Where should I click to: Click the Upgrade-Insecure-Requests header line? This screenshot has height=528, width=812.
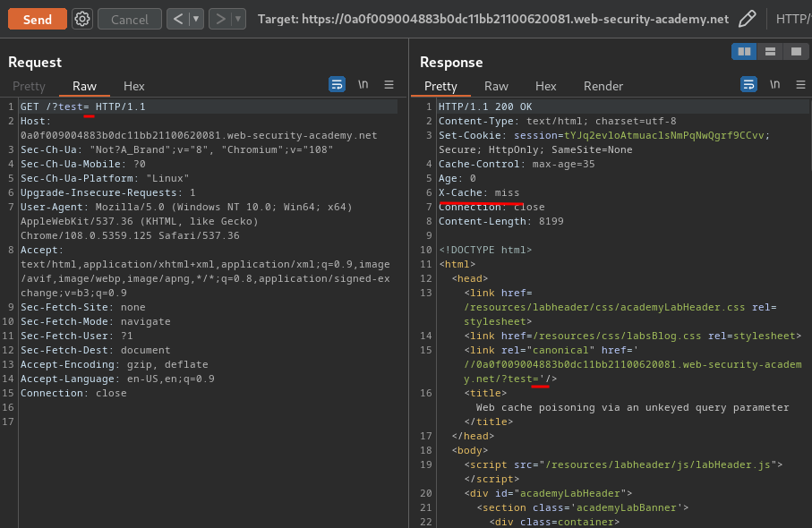point(107,192)
